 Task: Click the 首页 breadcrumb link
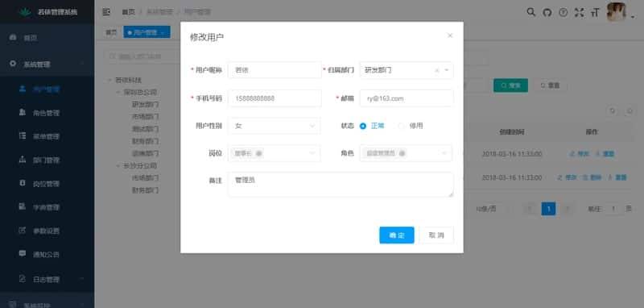(128, 12)
